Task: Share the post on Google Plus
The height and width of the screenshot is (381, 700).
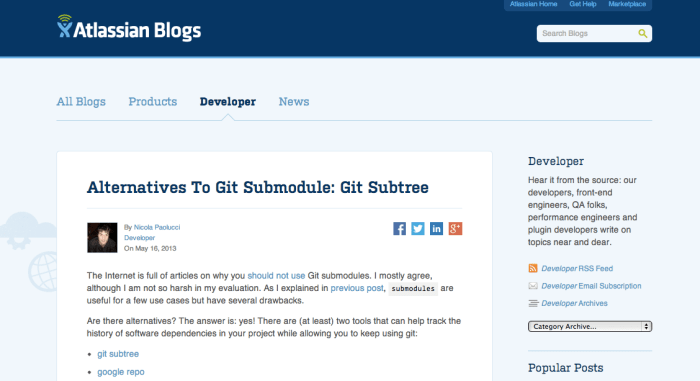Action: tap(455, 229)
